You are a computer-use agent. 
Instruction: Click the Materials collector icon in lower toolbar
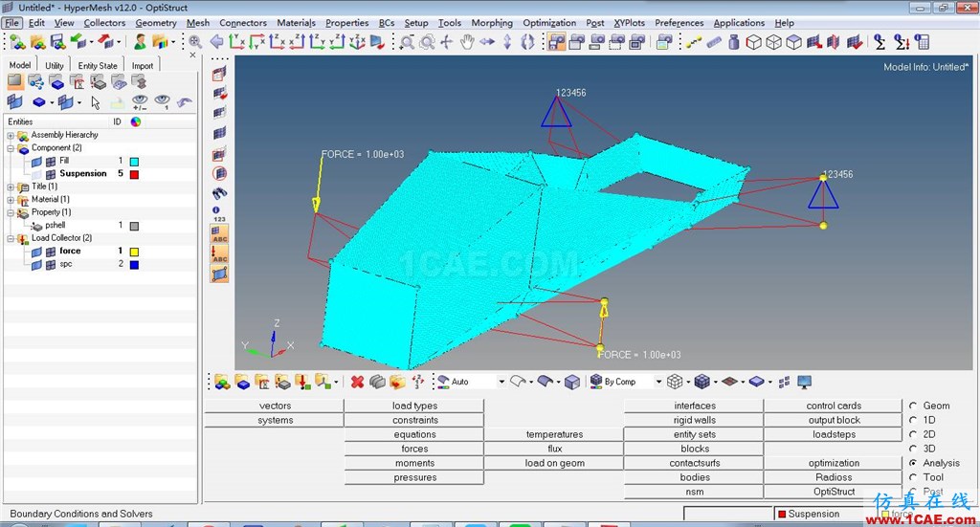(262, 382)
